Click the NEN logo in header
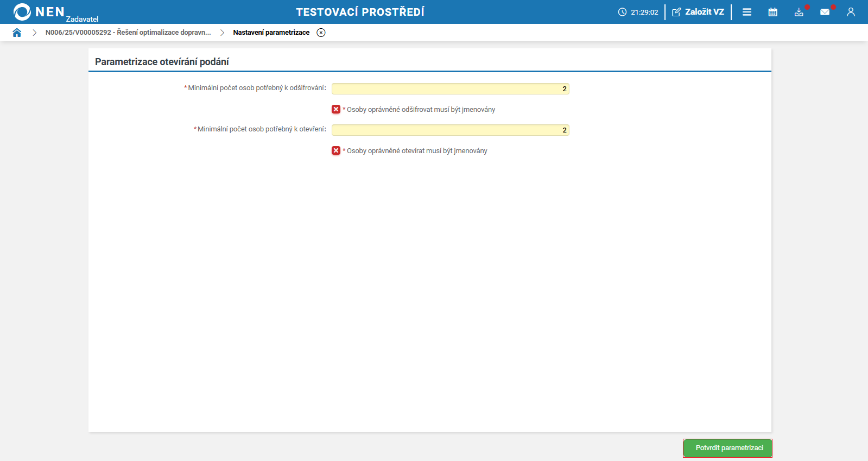 tap(39, 11)
